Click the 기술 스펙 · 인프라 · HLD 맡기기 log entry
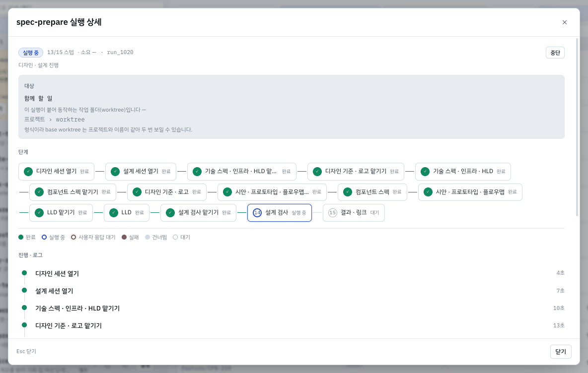The width and height of the screenshot is (588, 373). tap(77, 309)
